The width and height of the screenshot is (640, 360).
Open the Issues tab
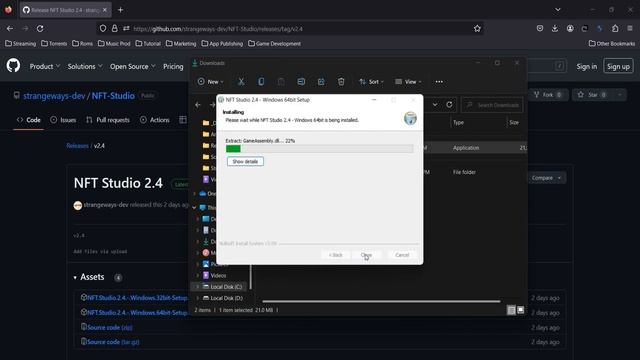tap(63, 120)
